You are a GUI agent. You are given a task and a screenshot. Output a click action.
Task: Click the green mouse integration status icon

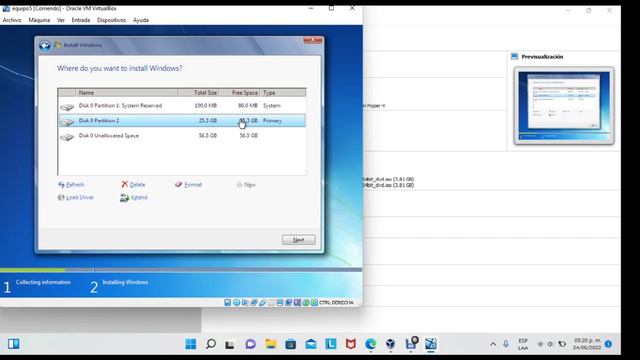tap(306, 302)
